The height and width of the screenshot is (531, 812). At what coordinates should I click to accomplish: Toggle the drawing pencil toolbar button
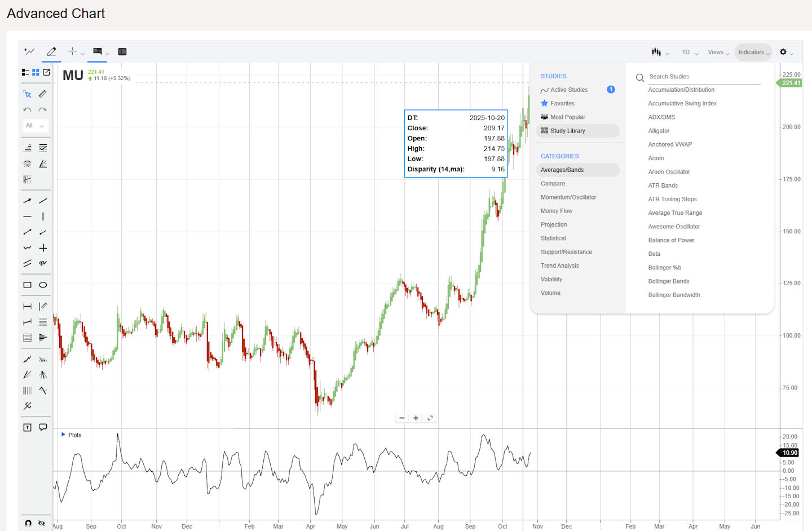pos(51,52)
